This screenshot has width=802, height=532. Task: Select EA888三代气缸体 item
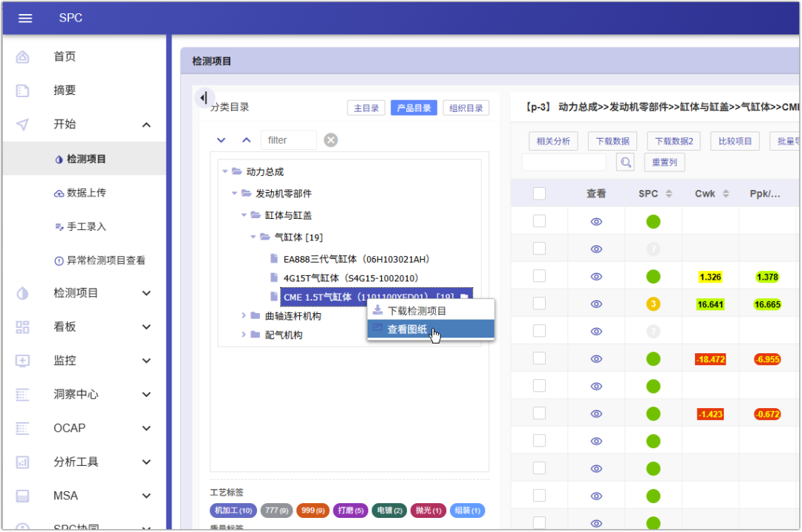coord(356,259)
